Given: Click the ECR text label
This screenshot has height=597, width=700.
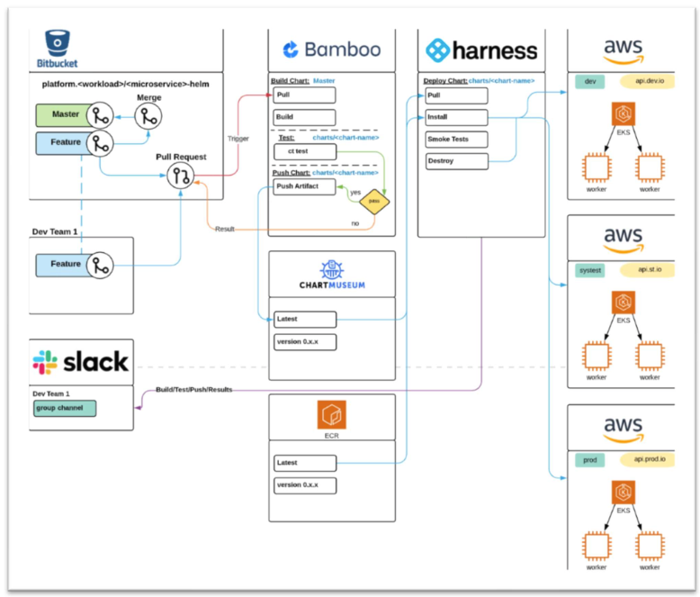Looking at the screenshot, I should point(332,436).
